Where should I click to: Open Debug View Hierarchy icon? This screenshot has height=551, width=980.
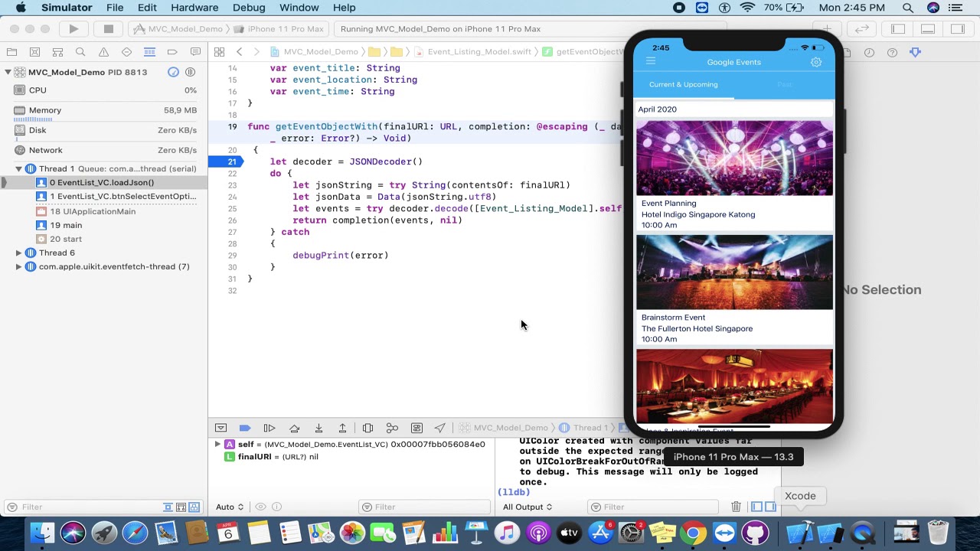coord(367,428)
